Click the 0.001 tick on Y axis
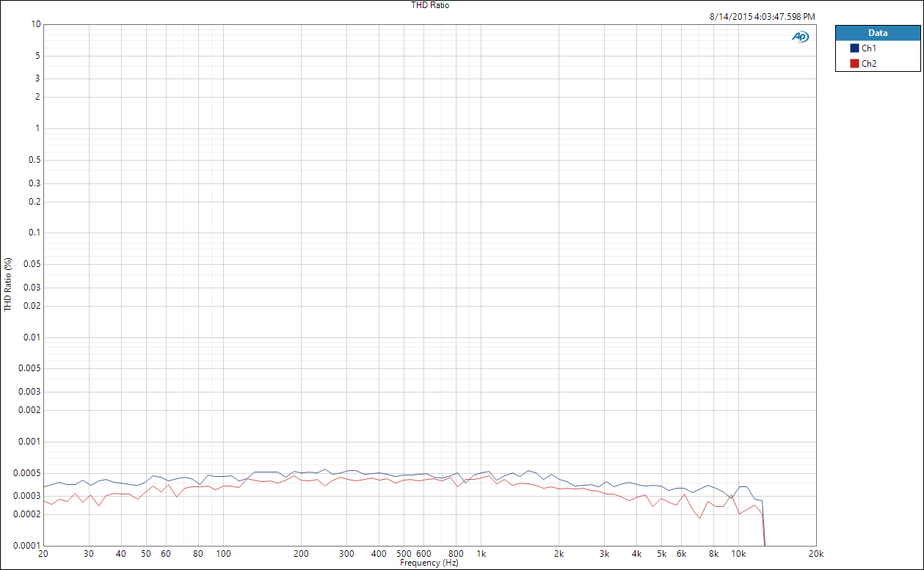This screenshot has width=924, height=570. pyautogui.click(x=29, y=442)
